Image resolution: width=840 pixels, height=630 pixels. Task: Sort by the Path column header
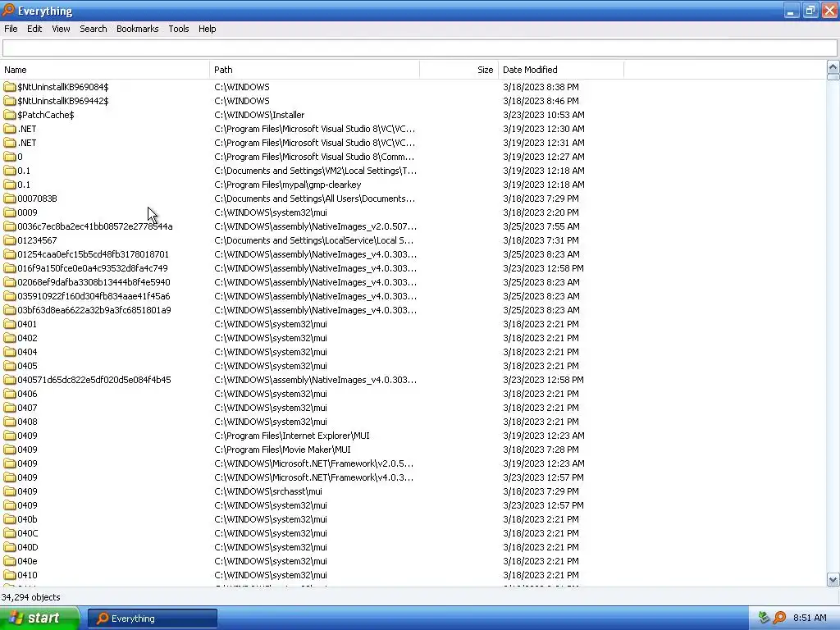(314, 70)
